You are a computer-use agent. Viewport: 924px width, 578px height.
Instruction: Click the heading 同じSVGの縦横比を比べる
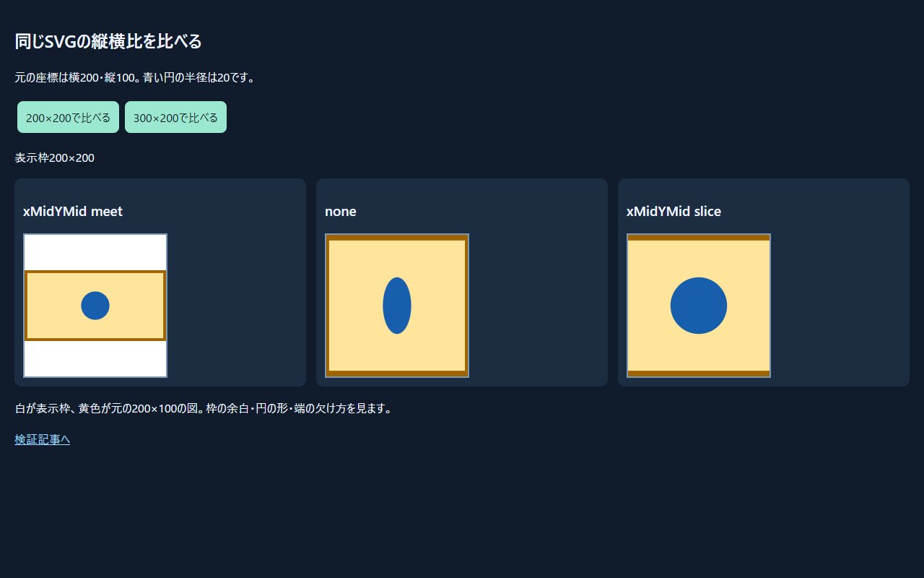click(108, 42)
